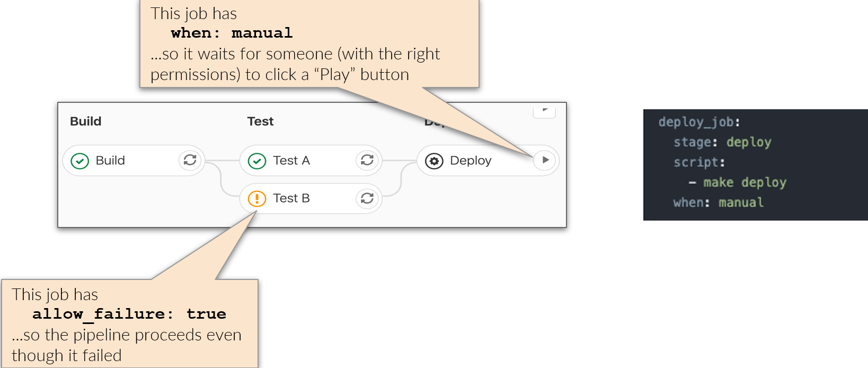The width and height of the screenshot is (868, 368).
Task: Open the Test B job
Action: pyautogui.click(x=291, y=198)
